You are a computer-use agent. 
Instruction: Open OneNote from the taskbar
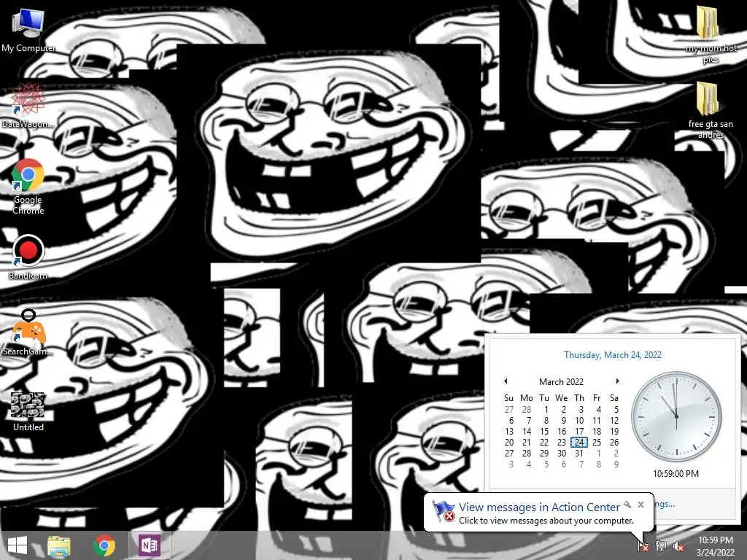coord(149,545)
